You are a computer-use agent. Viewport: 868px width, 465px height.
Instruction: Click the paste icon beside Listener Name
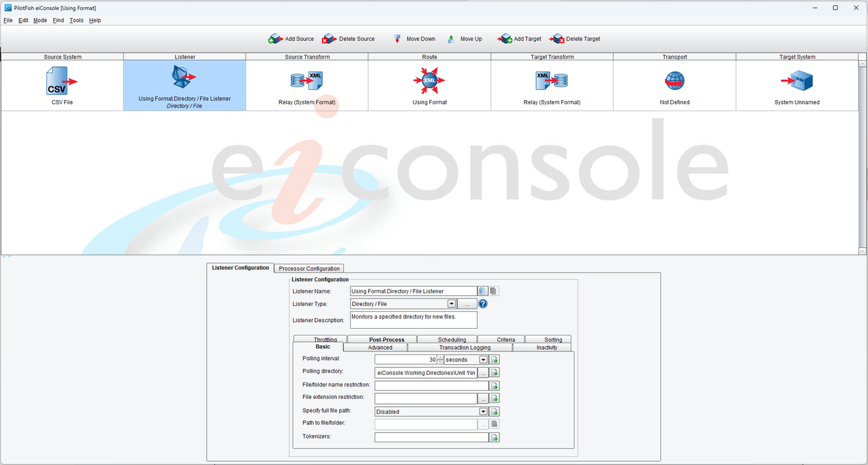click(494, 291)
